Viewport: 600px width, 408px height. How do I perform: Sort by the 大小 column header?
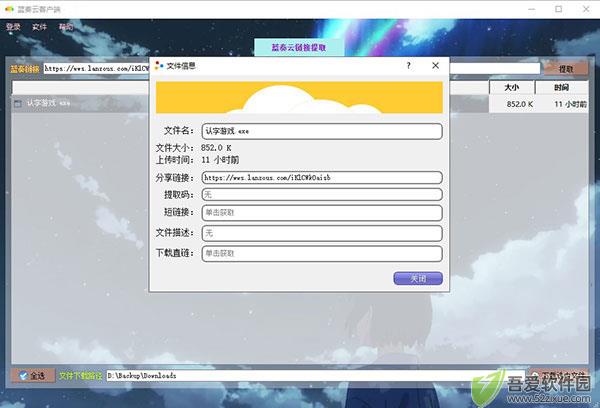pos(512,87)
